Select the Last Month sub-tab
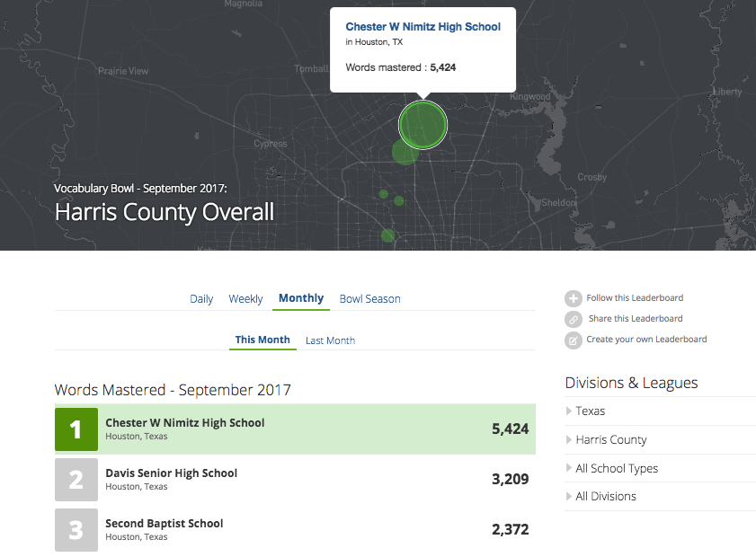 330,341
